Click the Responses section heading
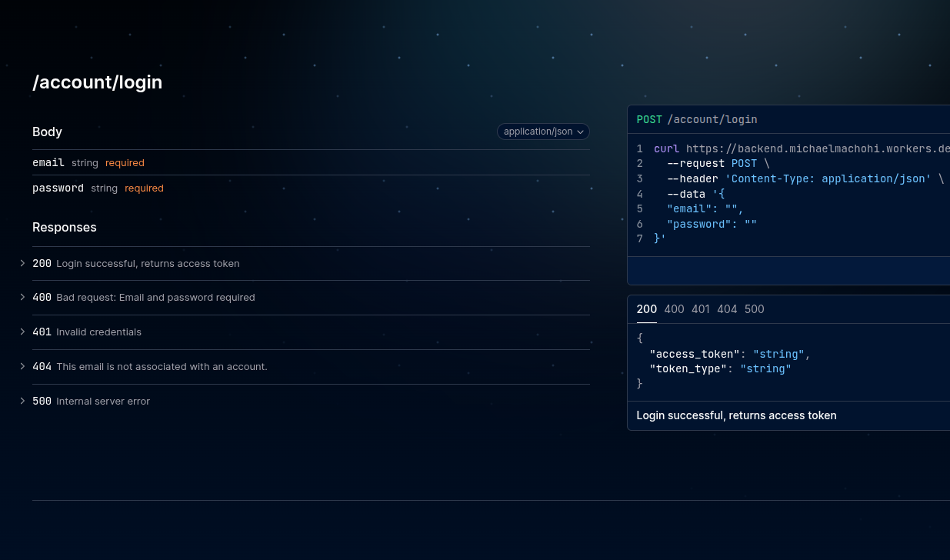The width and height of the screenshot is (950, 560). pos(65,228)
